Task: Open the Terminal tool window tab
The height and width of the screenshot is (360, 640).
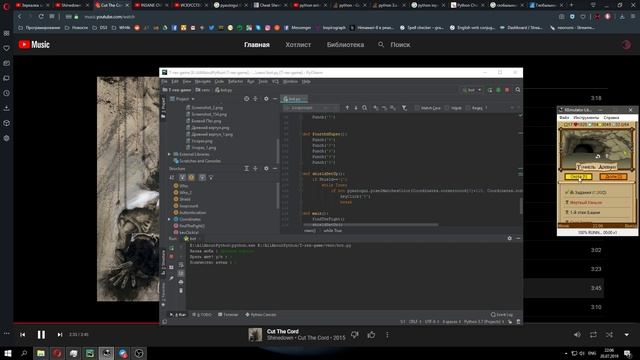Action: pos(228,315)
